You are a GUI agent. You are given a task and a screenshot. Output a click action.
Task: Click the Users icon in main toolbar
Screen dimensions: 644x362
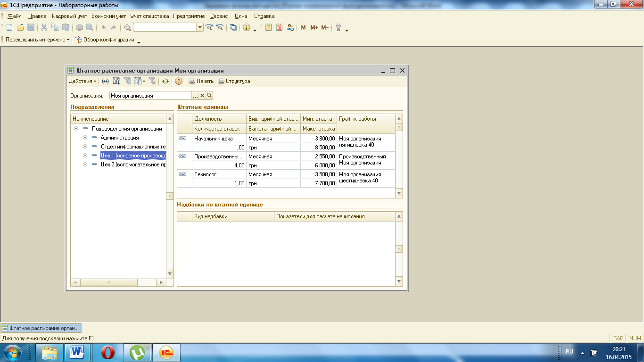point(290,28)
